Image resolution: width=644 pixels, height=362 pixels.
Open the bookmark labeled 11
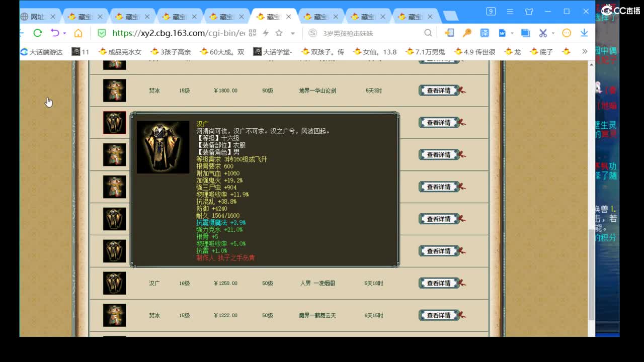point(80,51)
